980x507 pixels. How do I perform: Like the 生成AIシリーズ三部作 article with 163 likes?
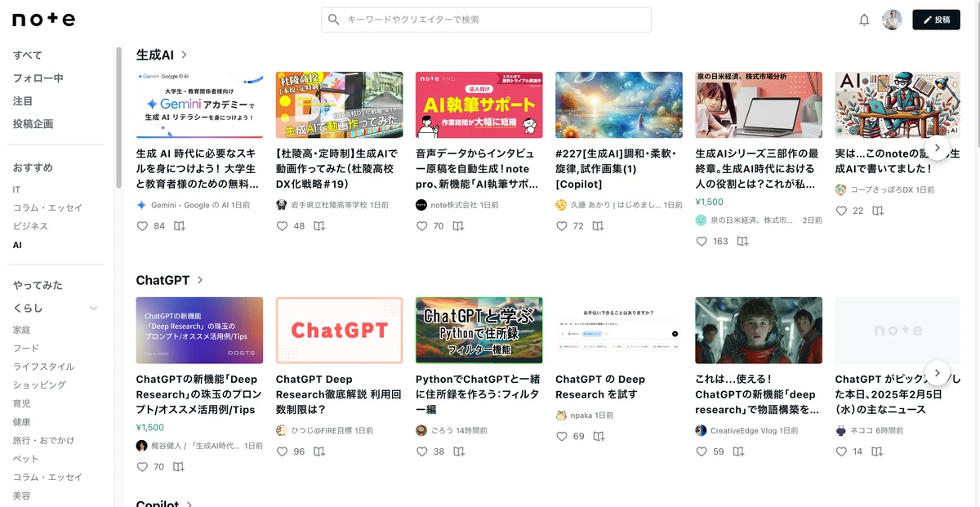702,242
